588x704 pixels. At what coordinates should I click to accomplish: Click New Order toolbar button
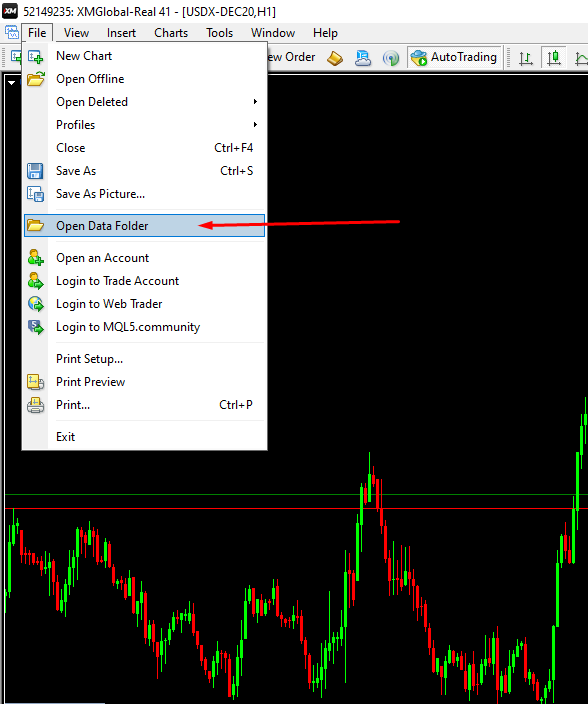coord(292,57)
